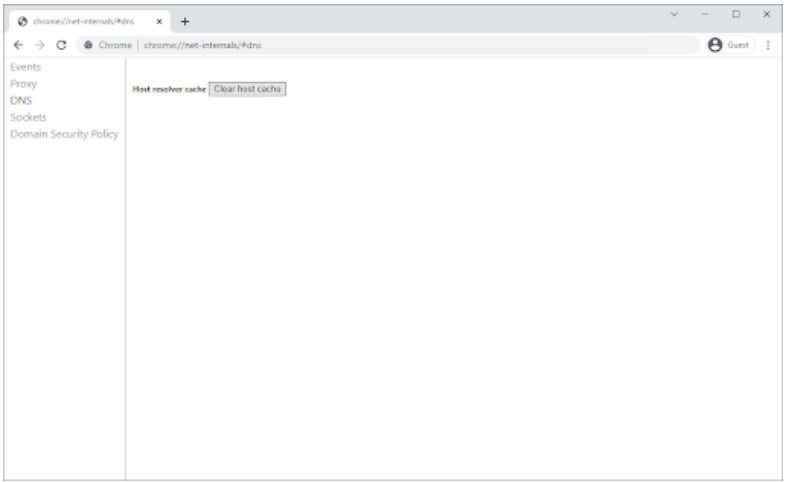Click the Chrome site info icon

(x=88, y=45)
